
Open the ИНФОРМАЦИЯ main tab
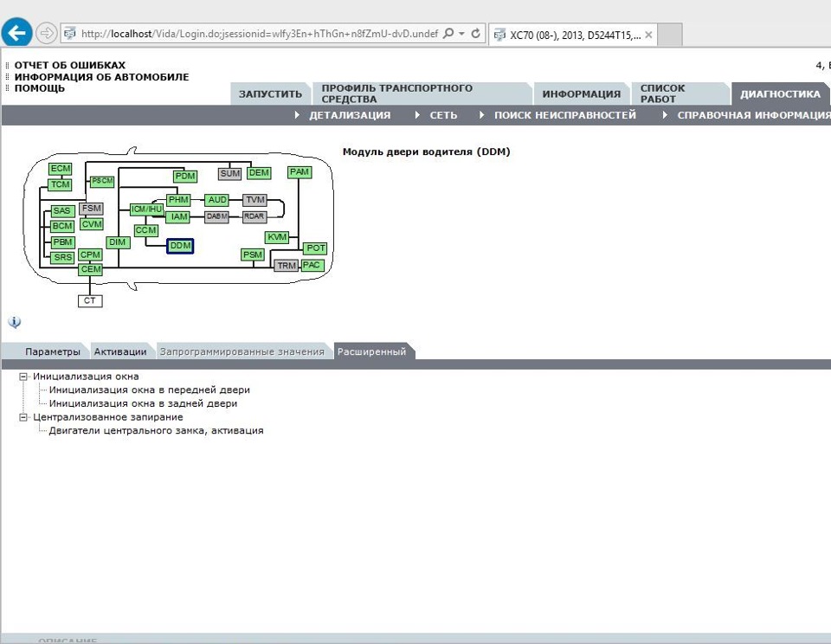click(x=582, y=93)
